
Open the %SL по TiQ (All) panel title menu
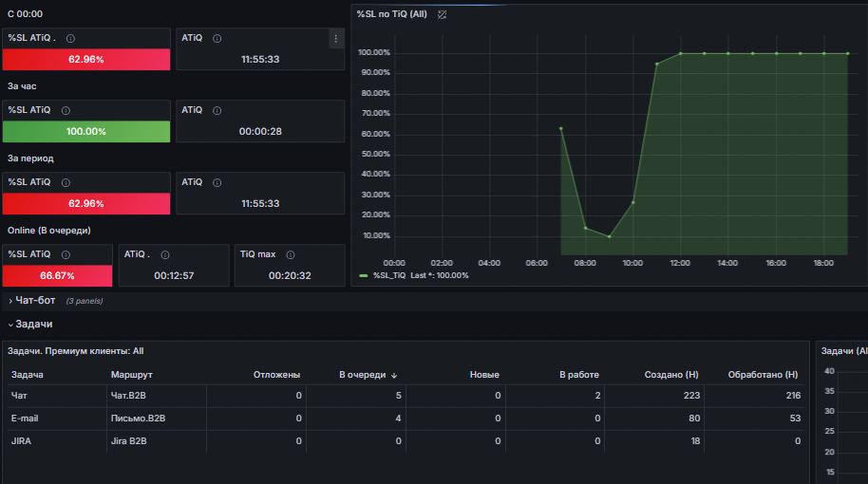[392, 14]
